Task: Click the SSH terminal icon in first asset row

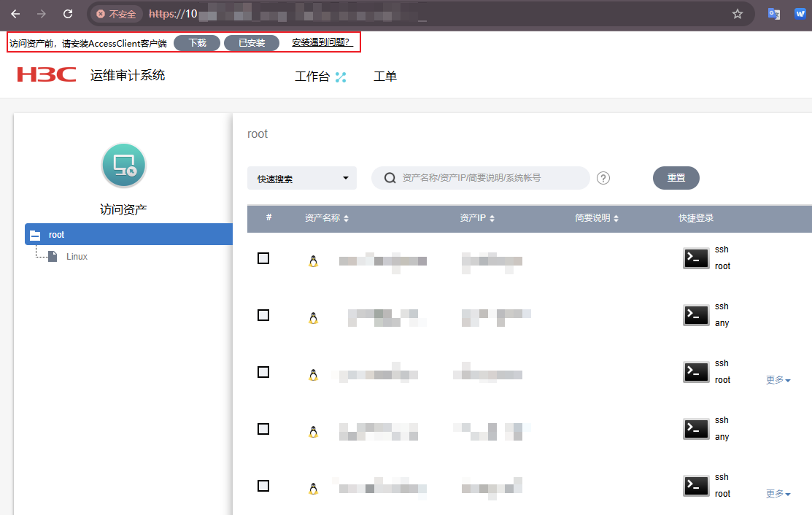Action: coord(696,258)
